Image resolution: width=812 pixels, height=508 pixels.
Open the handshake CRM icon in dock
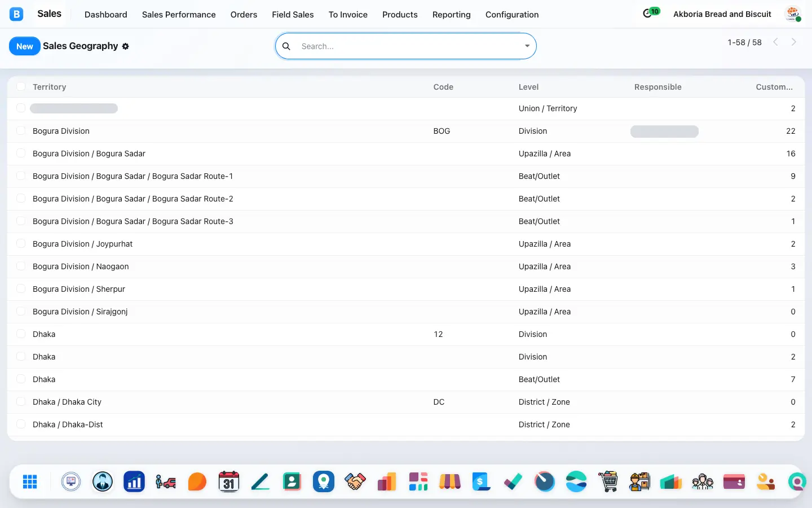coord(355,481)
